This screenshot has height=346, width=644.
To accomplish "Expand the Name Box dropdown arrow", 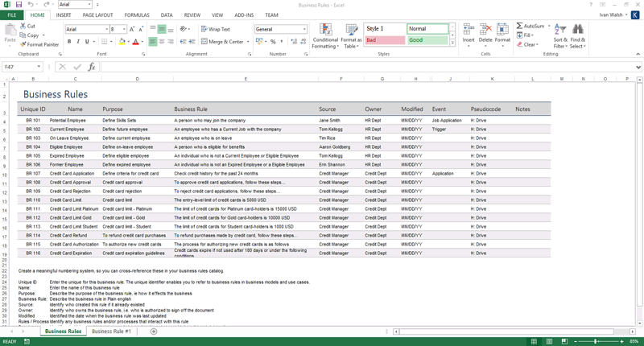I will pos(39,67).
